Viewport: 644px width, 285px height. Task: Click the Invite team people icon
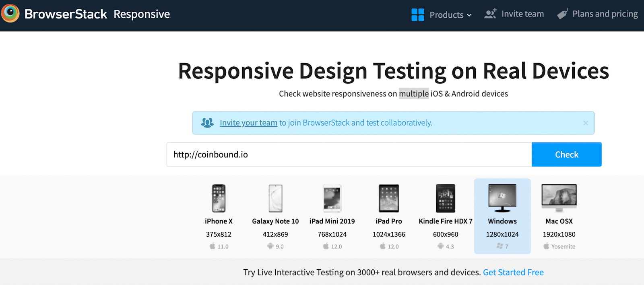click(x=490, y=14)
